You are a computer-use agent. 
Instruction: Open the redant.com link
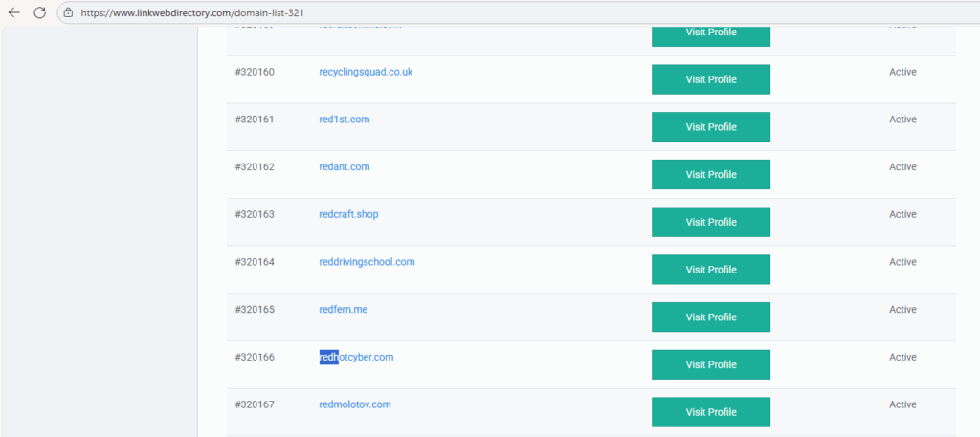tap(345, 166)
